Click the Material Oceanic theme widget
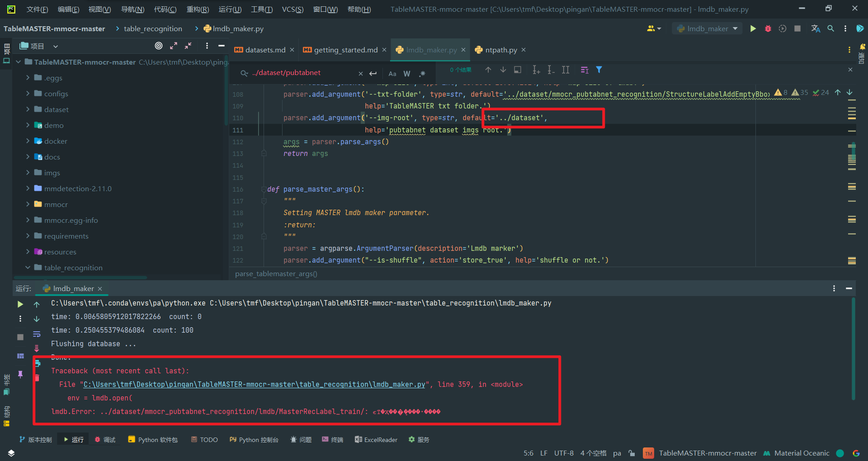 (x=797, y=453)
